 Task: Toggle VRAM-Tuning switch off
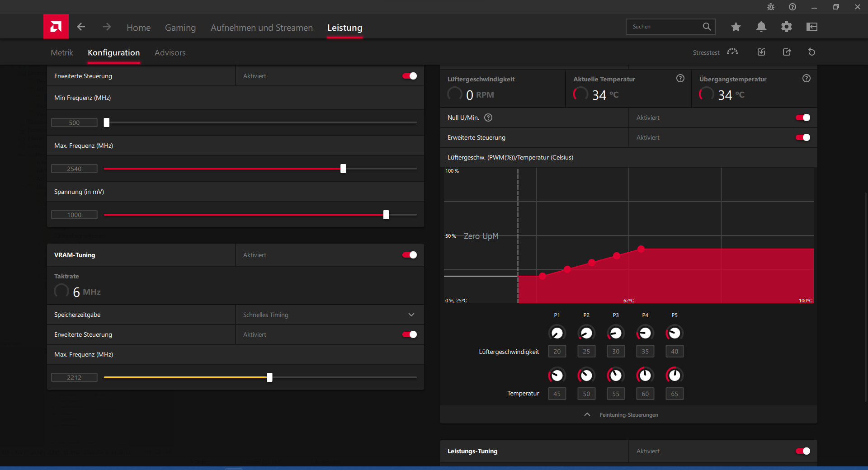click(x=410, y=255)
